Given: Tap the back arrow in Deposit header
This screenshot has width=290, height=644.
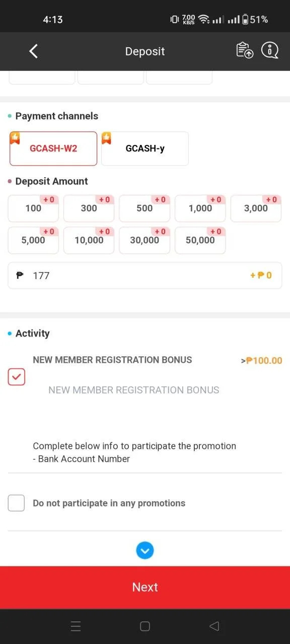Looking at the screenshot, I should 33,51.
